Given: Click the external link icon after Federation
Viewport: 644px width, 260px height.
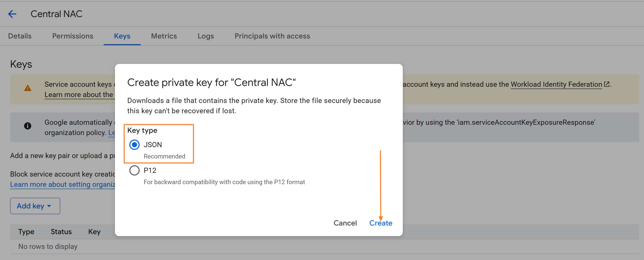Looking at the screenshot, I should (607, 84).
